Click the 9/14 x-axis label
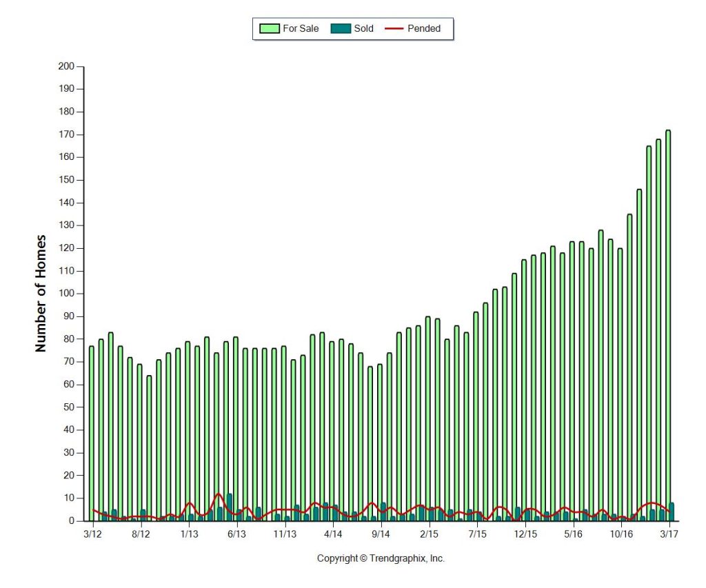706x588 pixels. [381, 534]
